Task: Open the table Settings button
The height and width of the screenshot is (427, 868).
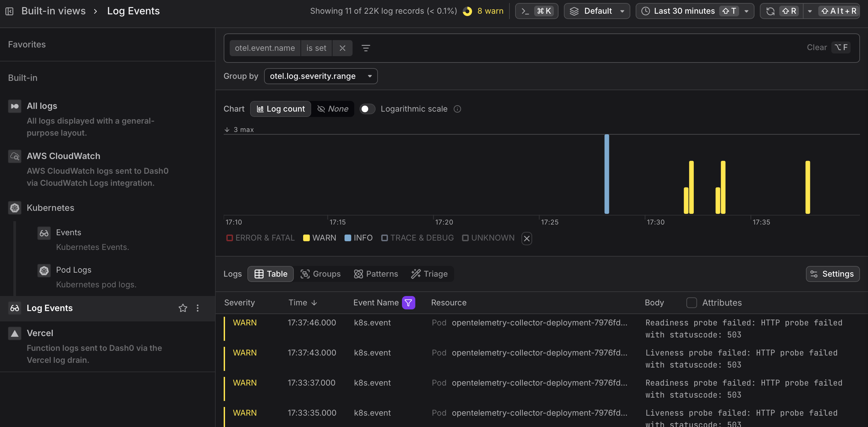Action: point(832,274)
